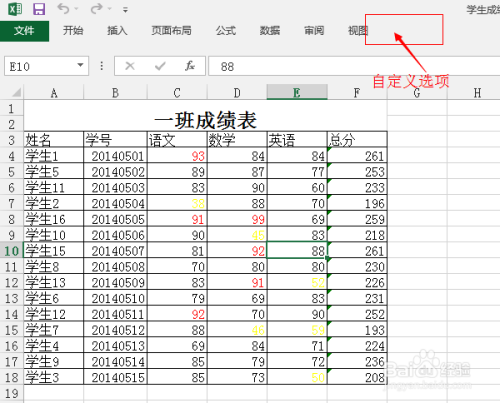
Task: Select student ID cell 20140503
Action: click(x=115, y=187)
